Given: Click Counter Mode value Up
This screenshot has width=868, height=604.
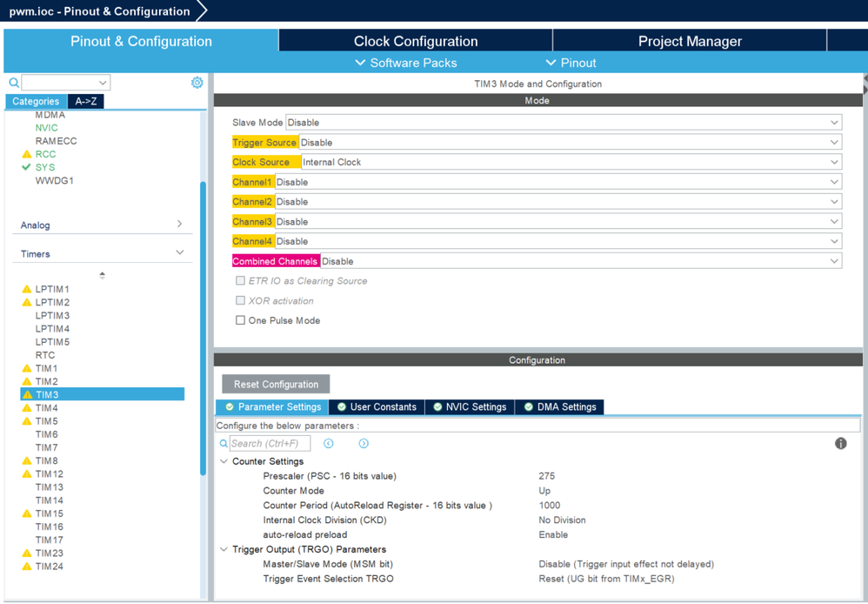Looking at the screenshot, I should coord(544,490).
